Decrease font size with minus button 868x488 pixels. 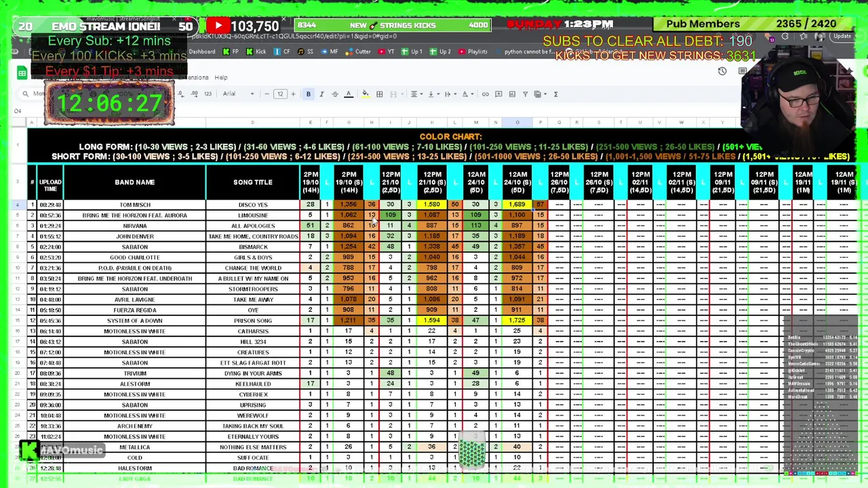click(x=267, y=94)
